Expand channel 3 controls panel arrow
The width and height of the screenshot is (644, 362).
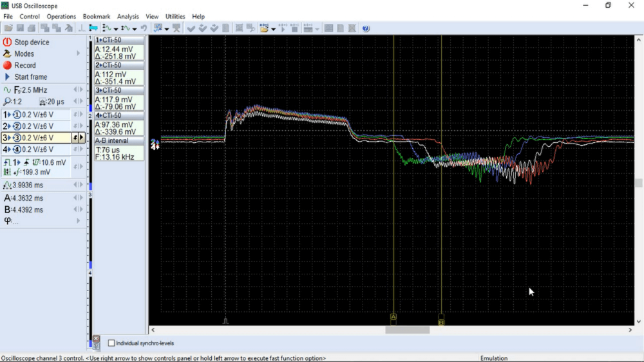[82, 138]
